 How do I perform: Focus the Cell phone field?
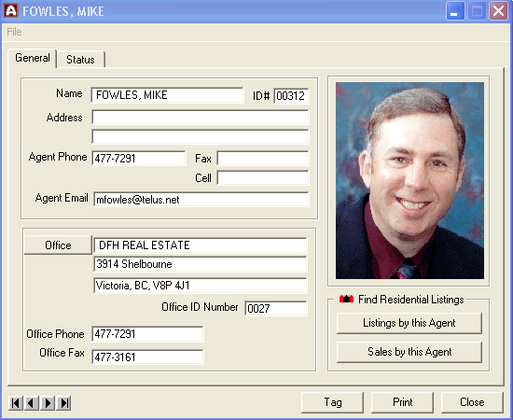tap(263, 178)
